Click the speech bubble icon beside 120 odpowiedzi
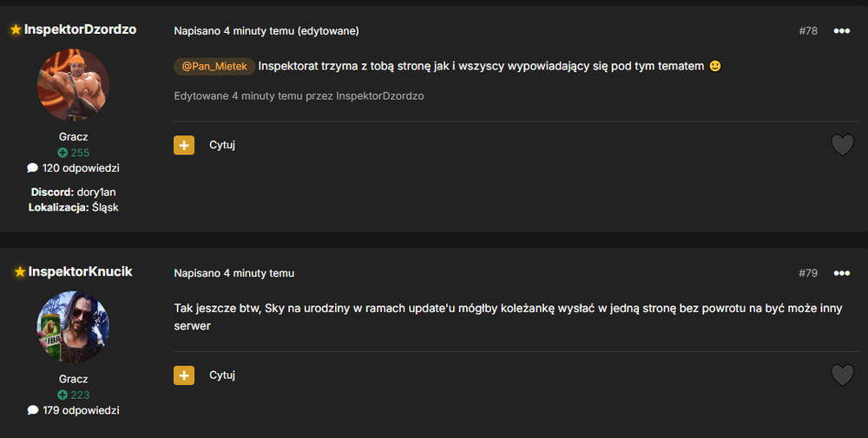 (33, 167)
